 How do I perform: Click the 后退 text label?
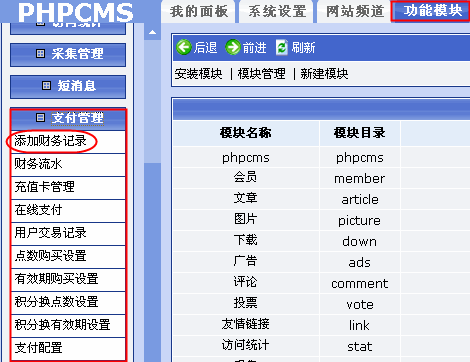point(205,47)
